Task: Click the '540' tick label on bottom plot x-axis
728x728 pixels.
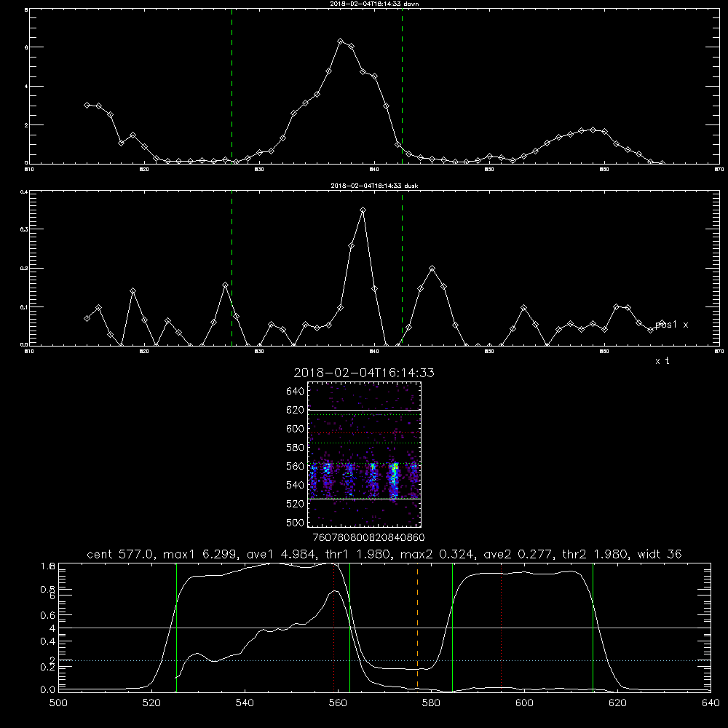Action: coord(245,703)
